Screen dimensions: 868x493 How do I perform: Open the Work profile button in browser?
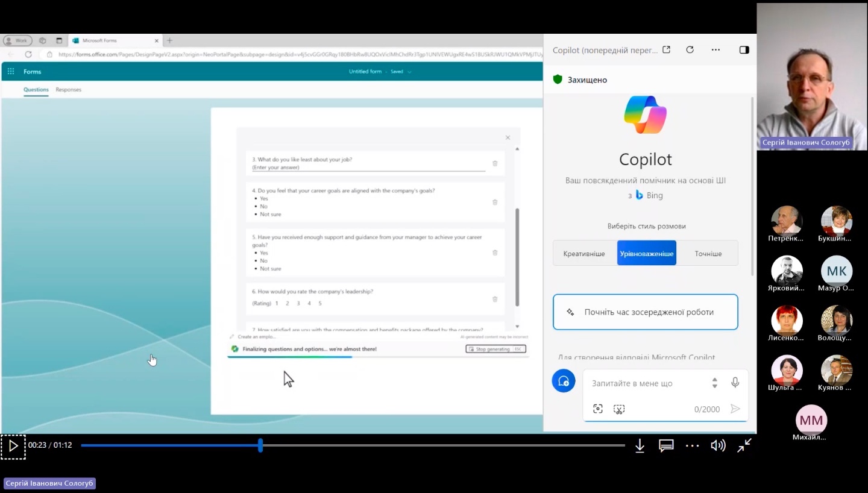tap(17, 40)
